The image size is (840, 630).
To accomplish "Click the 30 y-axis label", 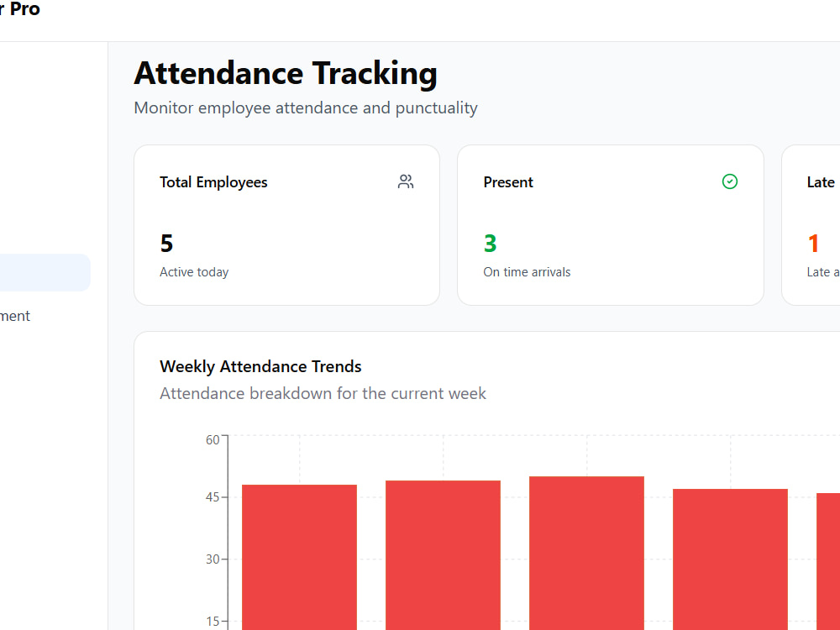I will point(213,559).
